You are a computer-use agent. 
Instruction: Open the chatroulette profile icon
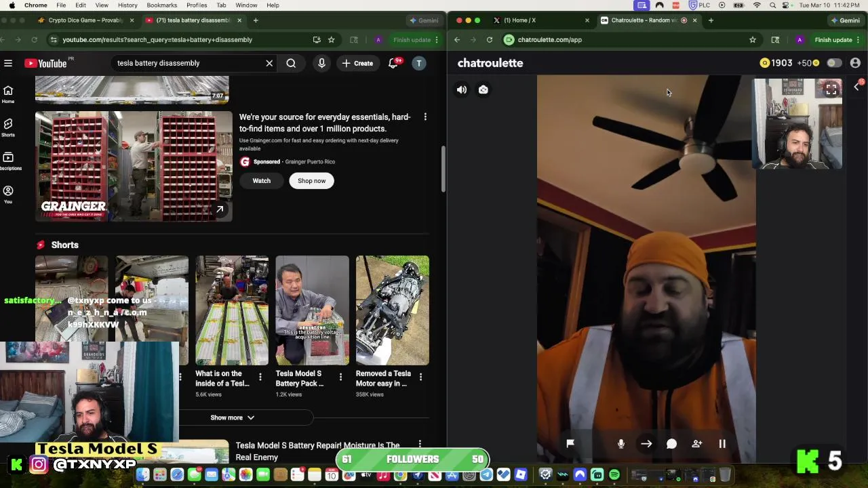[855, 63]
